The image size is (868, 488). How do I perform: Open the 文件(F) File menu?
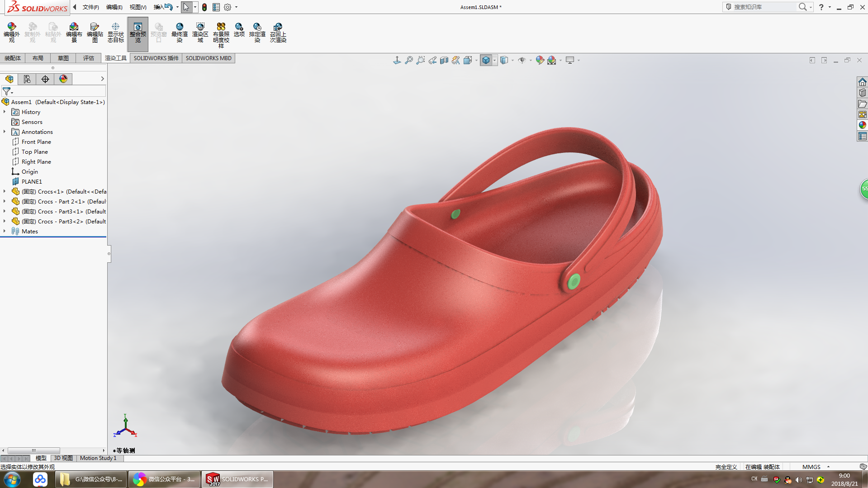[x=90, y=7]
